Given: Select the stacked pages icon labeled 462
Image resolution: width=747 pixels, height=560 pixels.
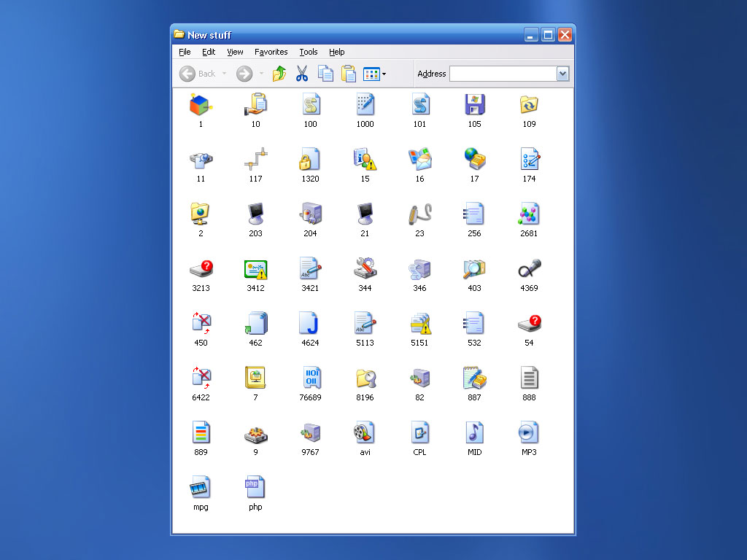Looking at the screenshot, I should 256,323.
